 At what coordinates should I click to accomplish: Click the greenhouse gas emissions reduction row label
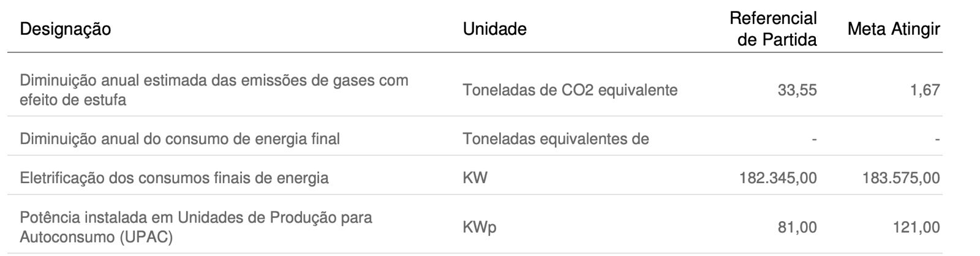point(214,90)
